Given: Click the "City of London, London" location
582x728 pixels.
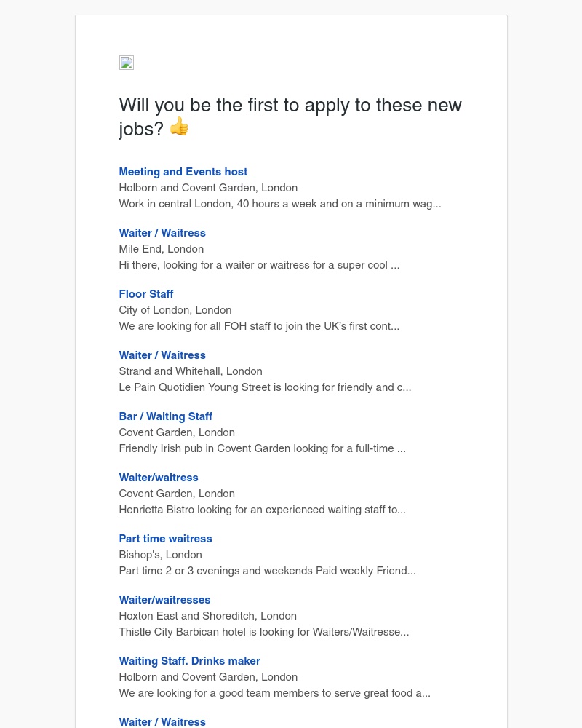Looking at the screenshot, I should 175,310.
